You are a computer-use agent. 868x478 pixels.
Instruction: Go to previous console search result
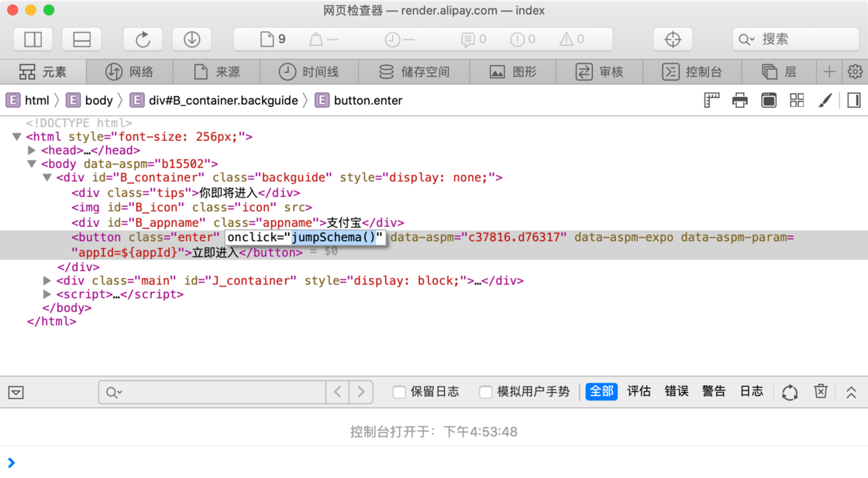coord(338,392)
